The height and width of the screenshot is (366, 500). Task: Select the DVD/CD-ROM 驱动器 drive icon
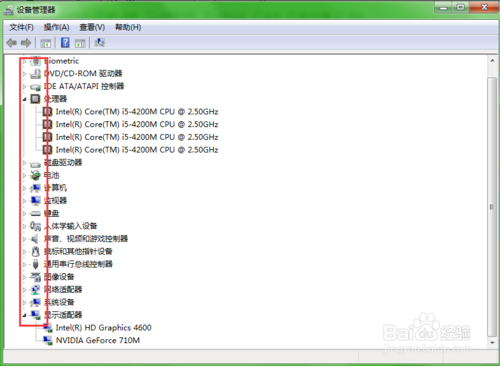(36, 74)
